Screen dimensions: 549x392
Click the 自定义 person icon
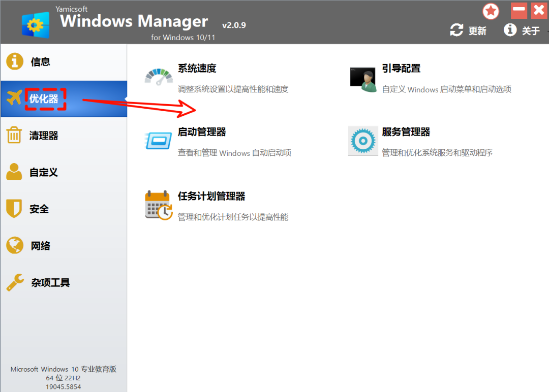tap(14, 172)
